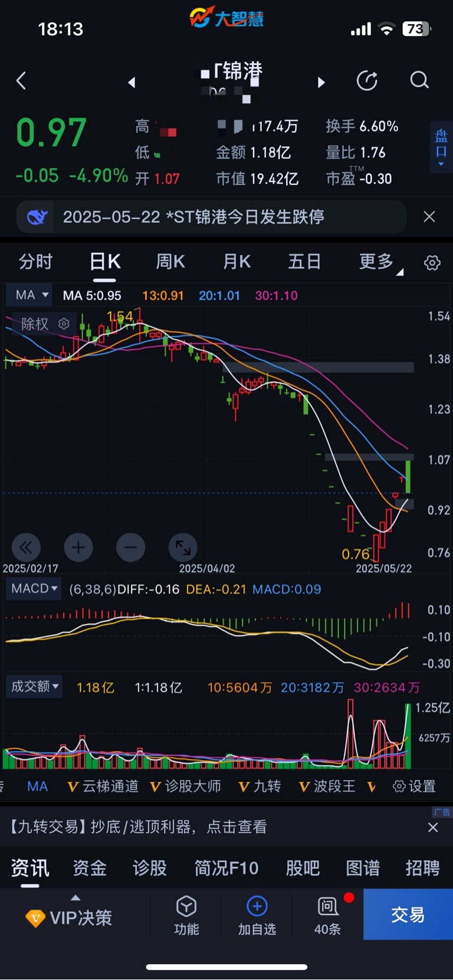Tap the 1.54 high price label
The image size is (453, 980).
coord(120,316)
